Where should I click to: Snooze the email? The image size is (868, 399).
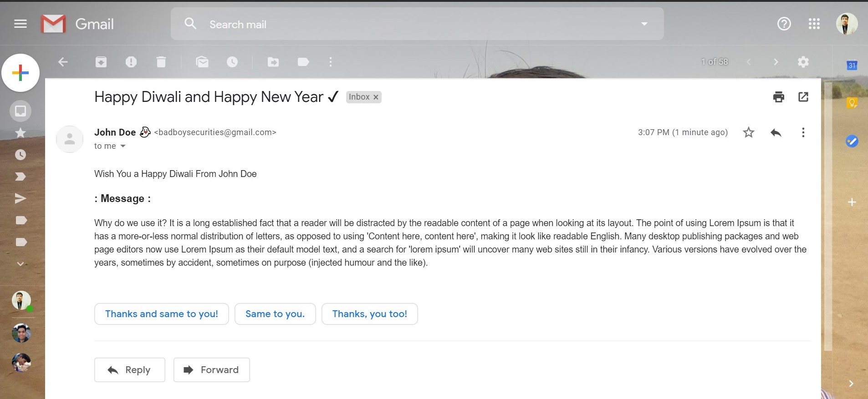coord(232,62)
